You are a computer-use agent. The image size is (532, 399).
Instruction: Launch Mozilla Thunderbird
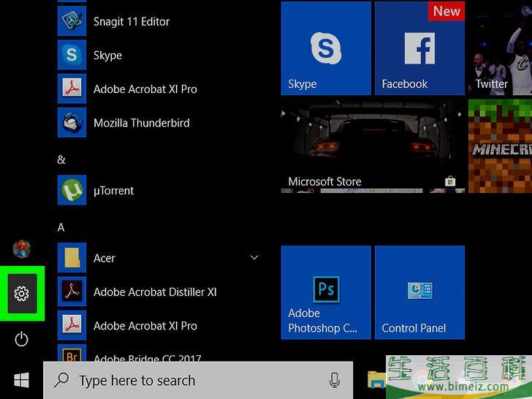coord(141,123)
